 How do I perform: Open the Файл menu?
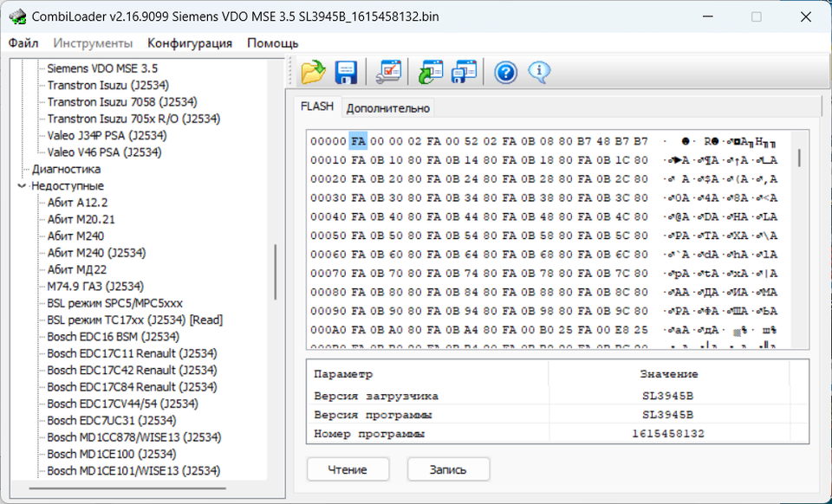coord(23,43)
